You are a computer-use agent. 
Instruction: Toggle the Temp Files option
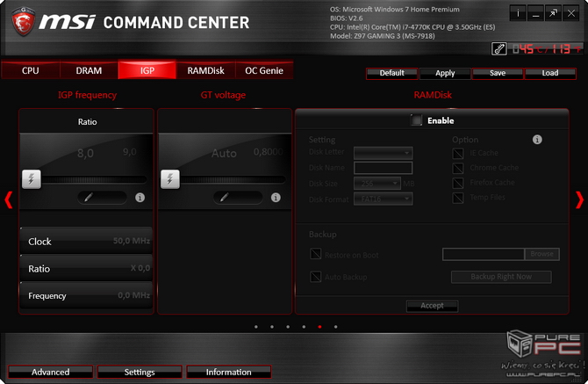458,198
